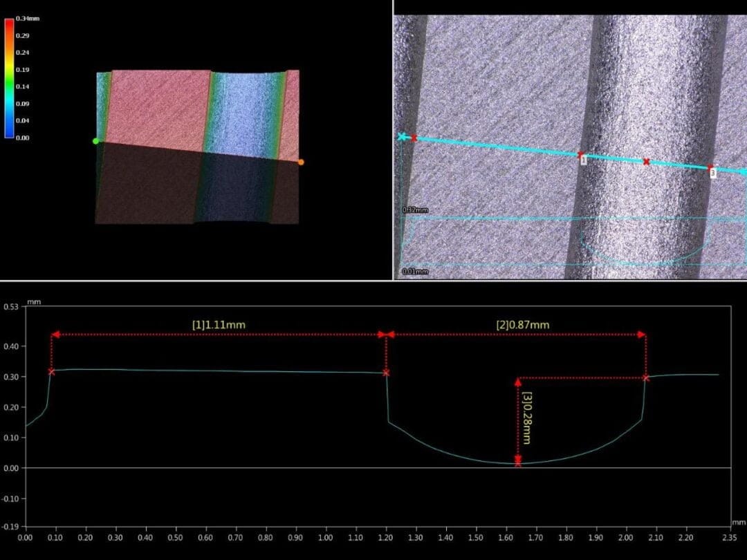
Task: Click cyan arrowhead at profile line's right end
Action: click(742, 171)
